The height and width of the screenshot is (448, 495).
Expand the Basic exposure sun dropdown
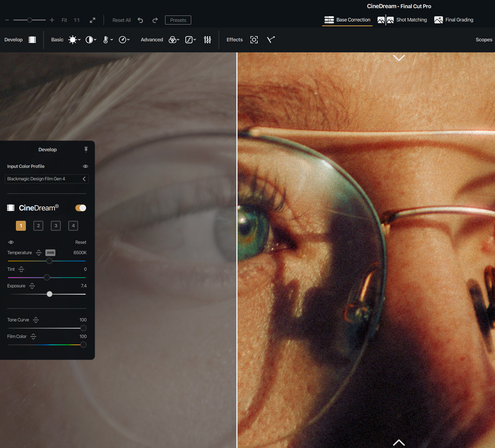coord(74,40)
